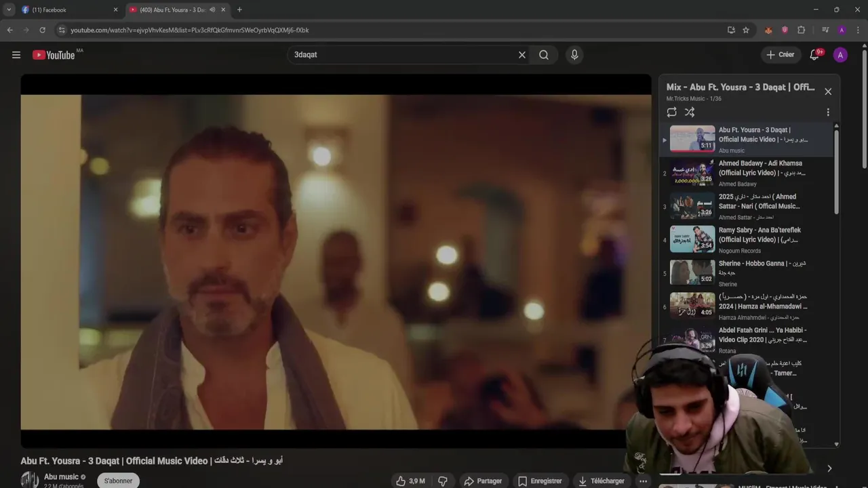Subscribe with the S'abonner button

(118, 481)
